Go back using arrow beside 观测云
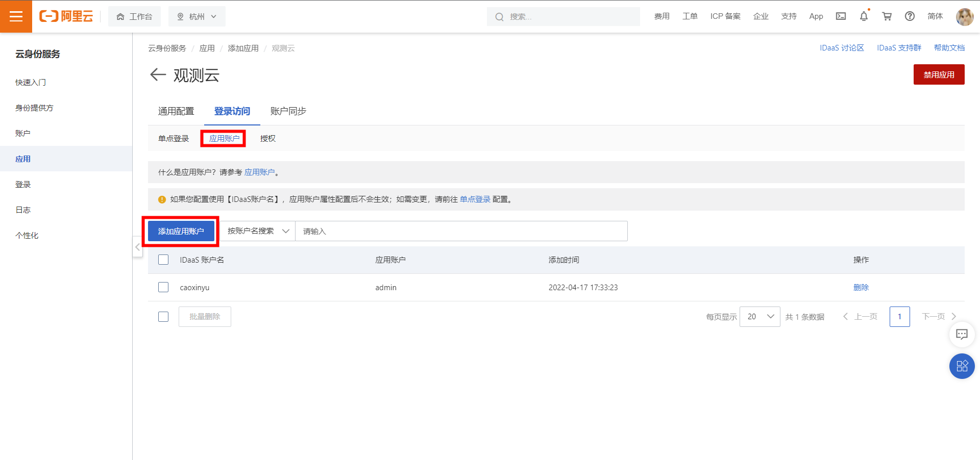980x460 pixels. 158,75
